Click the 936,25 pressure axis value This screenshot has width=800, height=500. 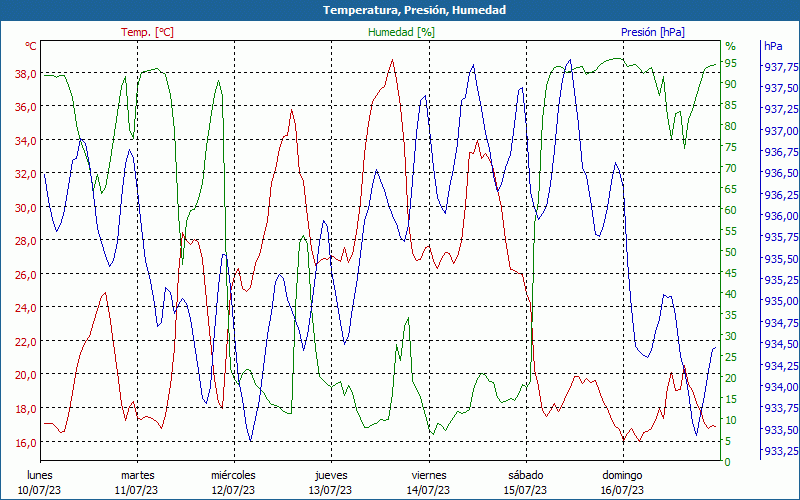coord(781,195)
